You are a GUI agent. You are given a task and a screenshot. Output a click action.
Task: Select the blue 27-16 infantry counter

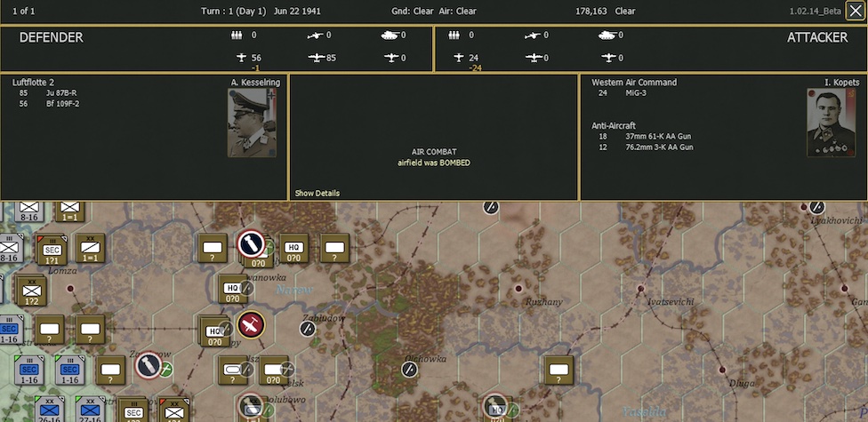click(90, 410)
